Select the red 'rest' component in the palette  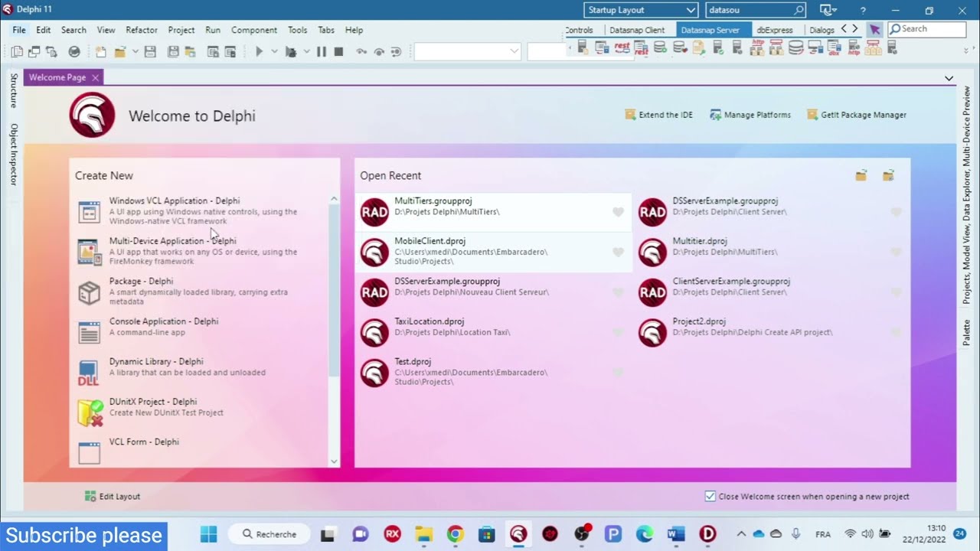point(622,47)
